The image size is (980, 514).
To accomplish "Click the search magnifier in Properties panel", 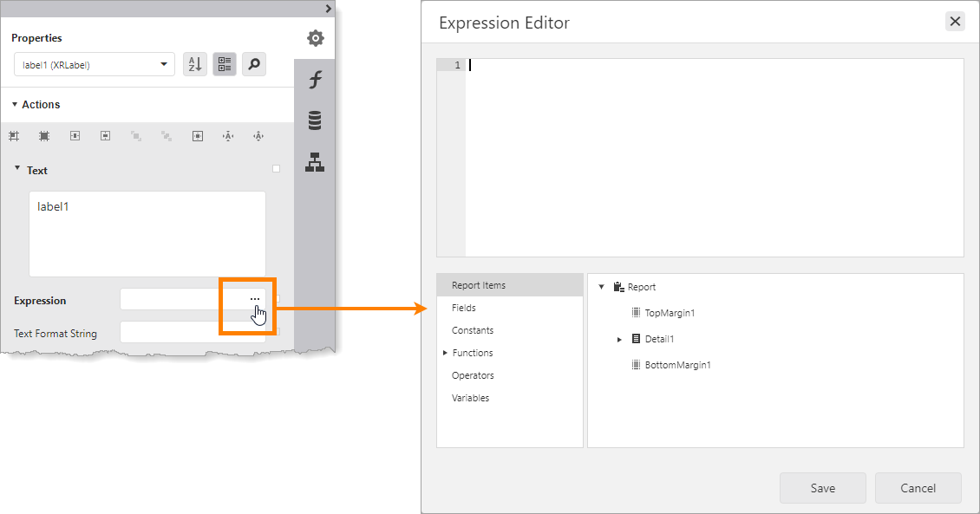I will click(253, 64).
